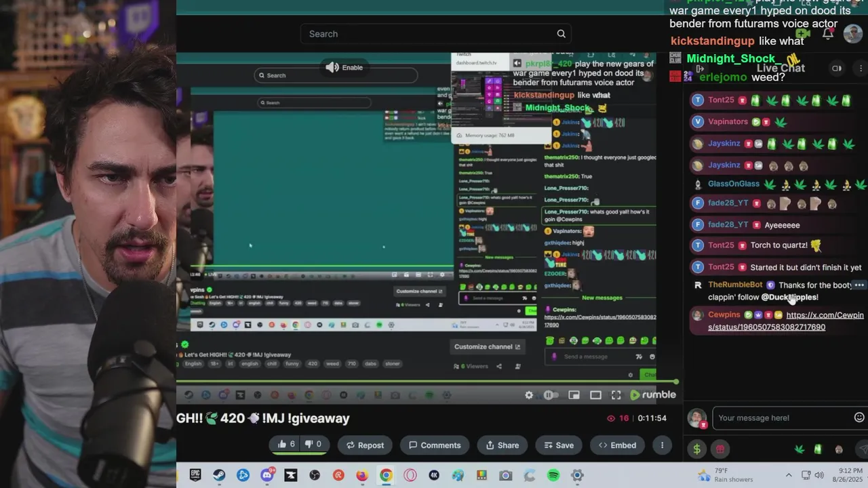This screenshot has height=488, width=868.
Task: Click the viewer count 16 indicator
Action: tap(618, 418)
